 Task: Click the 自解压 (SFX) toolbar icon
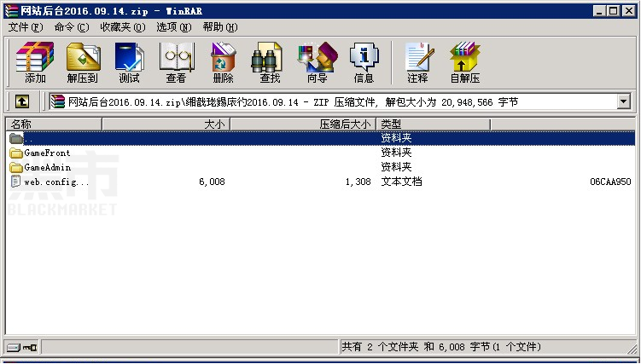point(465,62)
